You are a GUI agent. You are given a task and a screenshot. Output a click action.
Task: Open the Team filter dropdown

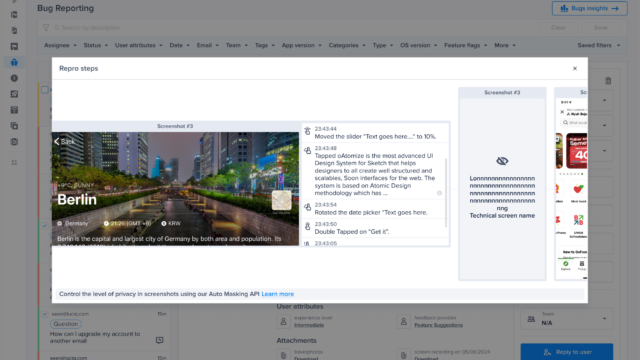tap(237, 45)
